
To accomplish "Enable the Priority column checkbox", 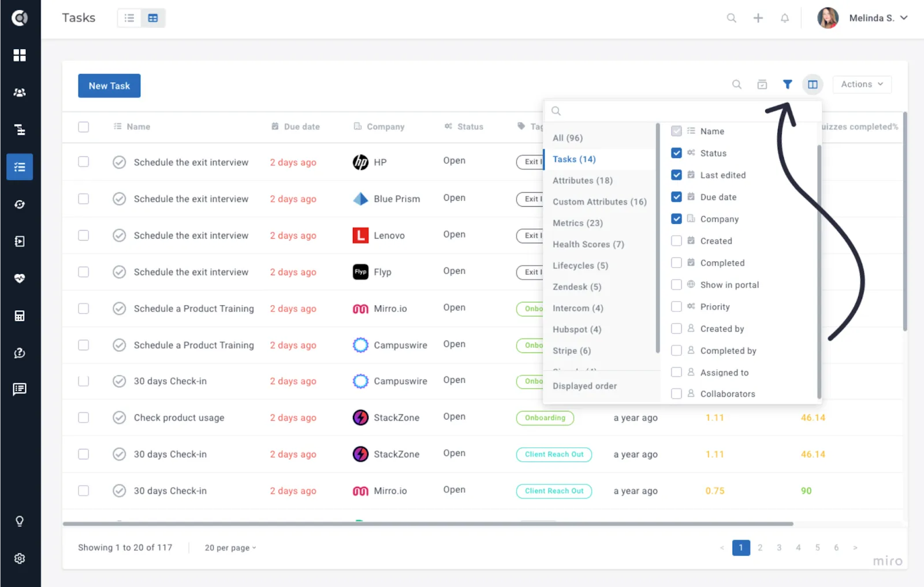I will point(676,307).
